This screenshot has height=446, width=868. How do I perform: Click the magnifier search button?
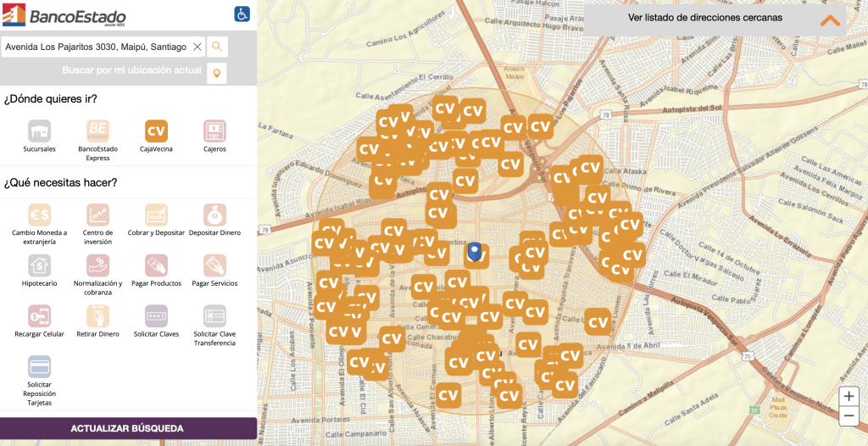tap(217, 47)
